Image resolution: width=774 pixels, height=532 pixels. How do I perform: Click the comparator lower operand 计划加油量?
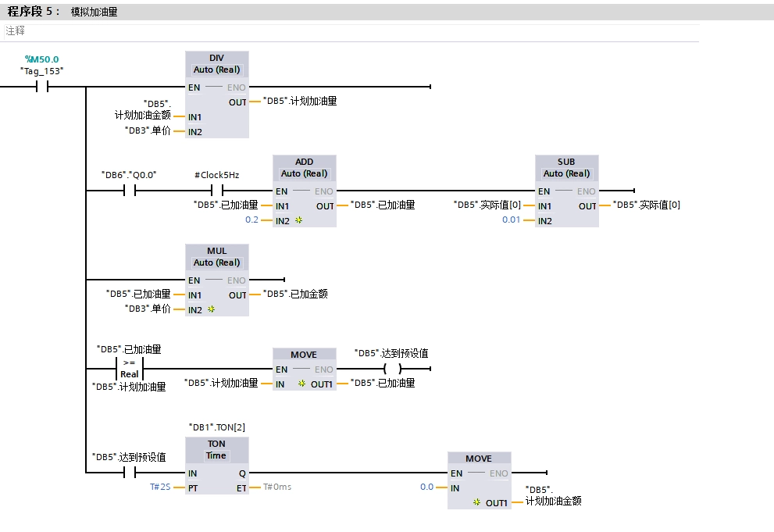129,387
